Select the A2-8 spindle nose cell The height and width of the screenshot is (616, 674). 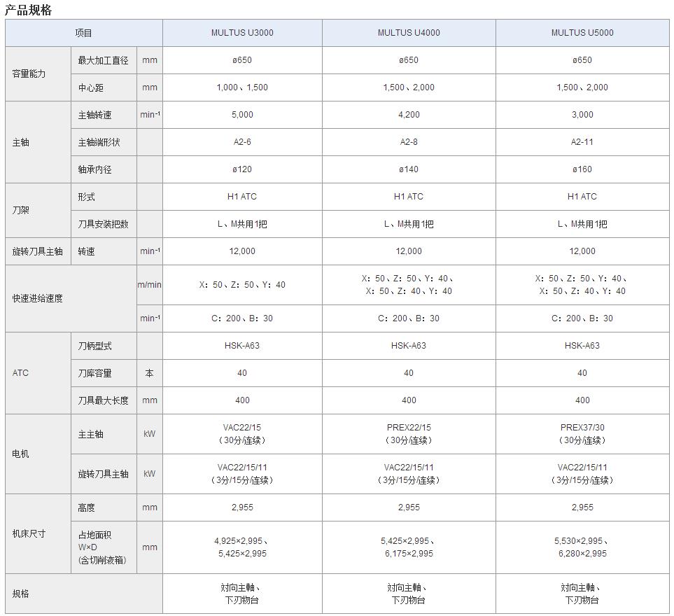[x=409, y=142]
